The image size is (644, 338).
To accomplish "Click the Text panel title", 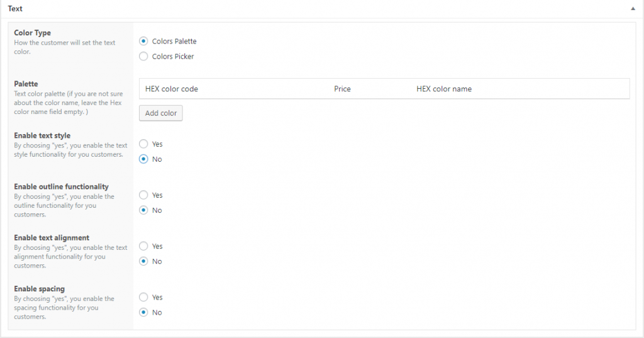I will click(x=15, y=9).
